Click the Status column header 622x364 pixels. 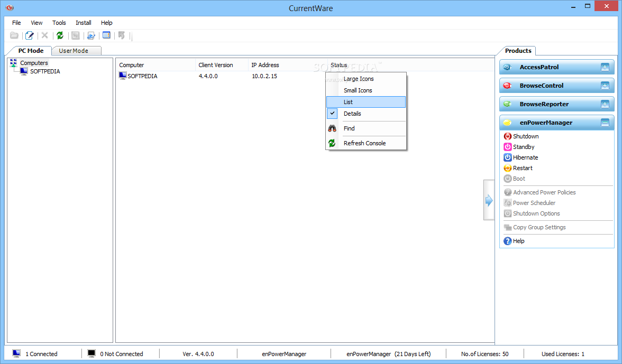339,65
